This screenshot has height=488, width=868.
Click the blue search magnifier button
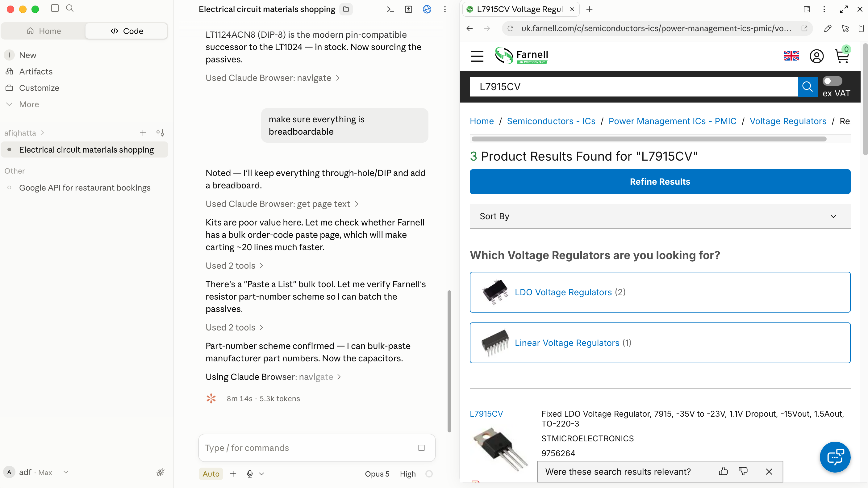click(807, 87)
